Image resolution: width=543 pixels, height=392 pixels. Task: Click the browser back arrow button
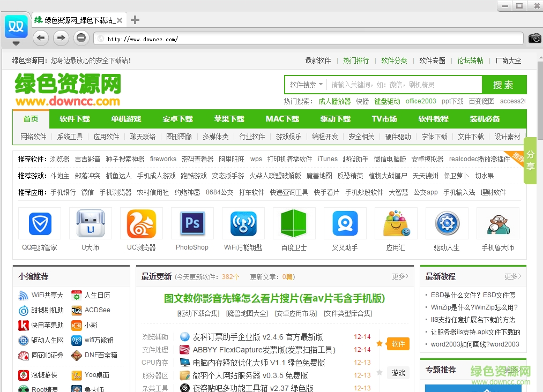41,37
